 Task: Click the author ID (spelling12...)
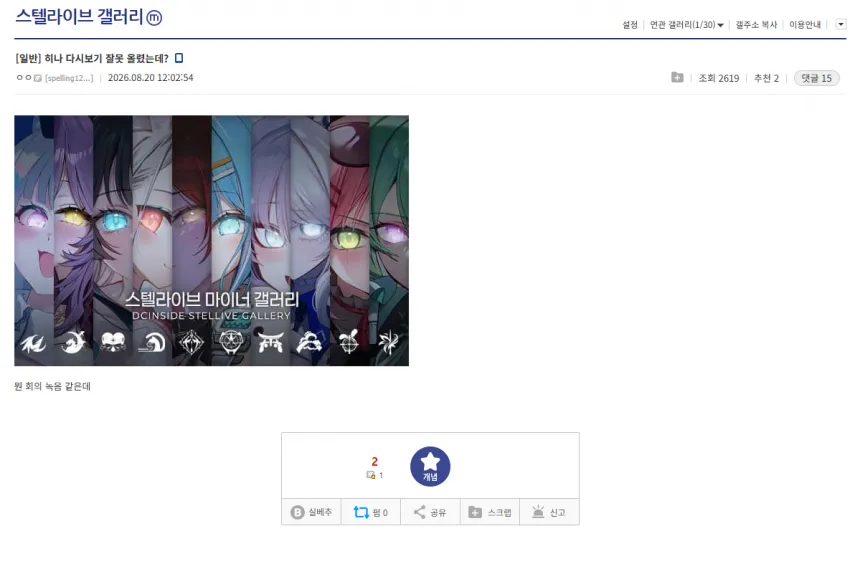point(69,78)
